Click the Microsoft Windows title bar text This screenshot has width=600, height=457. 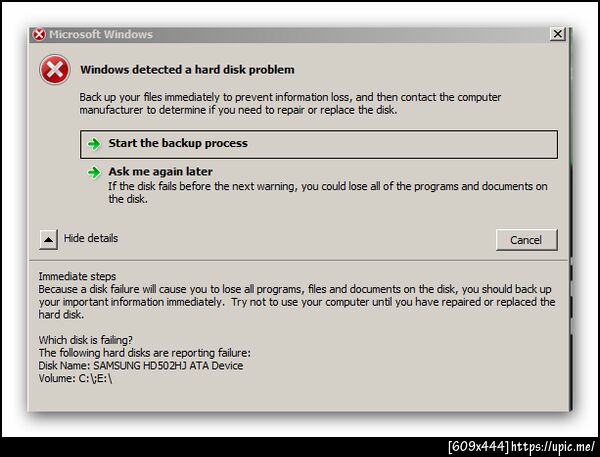pos(101,34)
